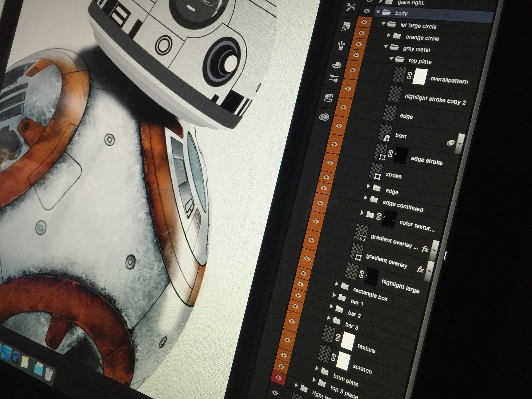Screen dimensions: 532x399
Task: Click the shape thumbnail of stroke layer
Action: (x=376, y=171)
